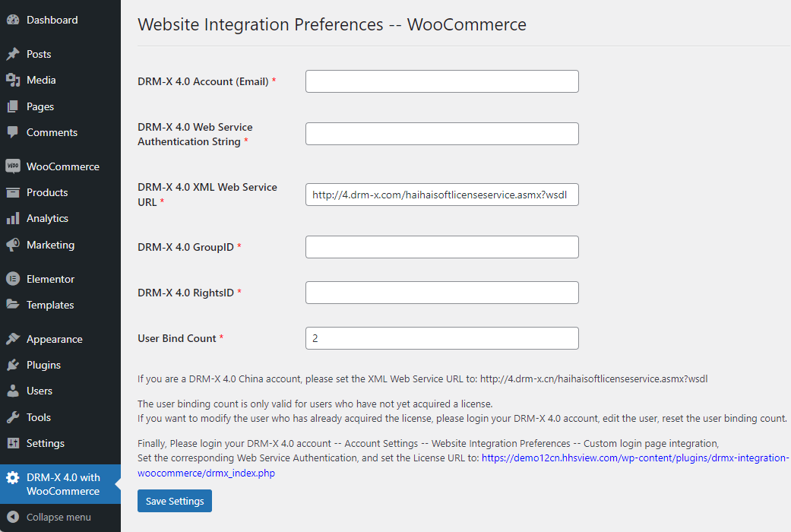Go to the Users menu
Viewport: 791px width, 532px height.
[40, 391]
